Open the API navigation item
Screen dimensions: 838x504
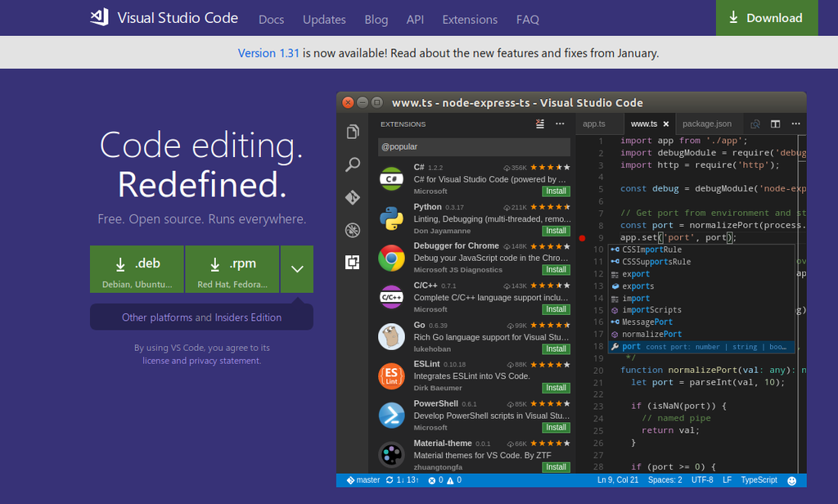(415, 20)
